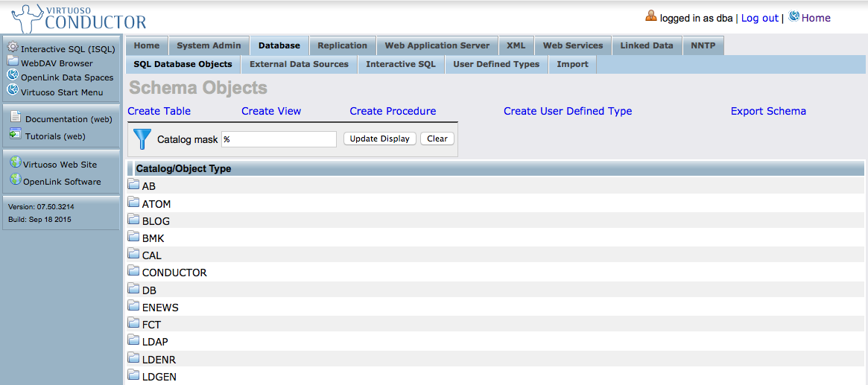Click the Create View link
The image size is (868, 385).
271,111
